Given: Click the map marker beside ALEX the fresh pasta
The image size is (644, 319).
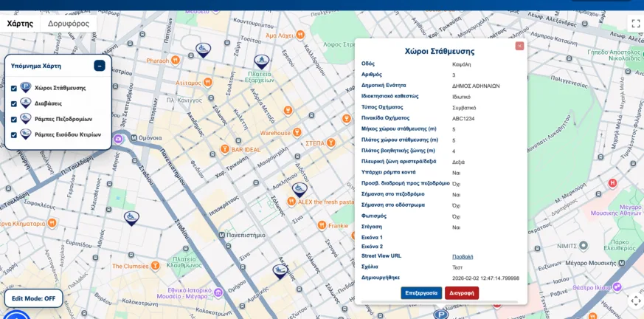Looking at the screenshot, I should pos(299,190).
